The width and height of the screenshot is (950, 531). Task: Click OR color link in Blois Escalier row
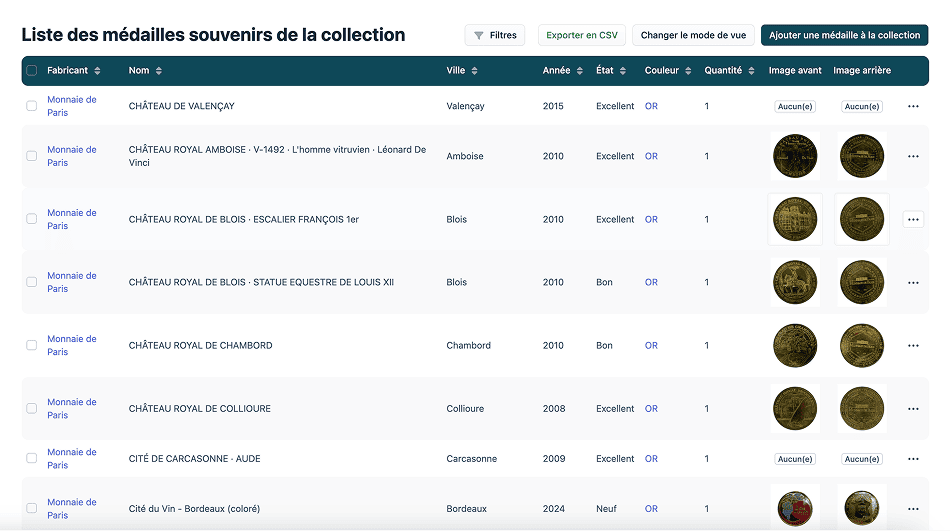point(651,219)
